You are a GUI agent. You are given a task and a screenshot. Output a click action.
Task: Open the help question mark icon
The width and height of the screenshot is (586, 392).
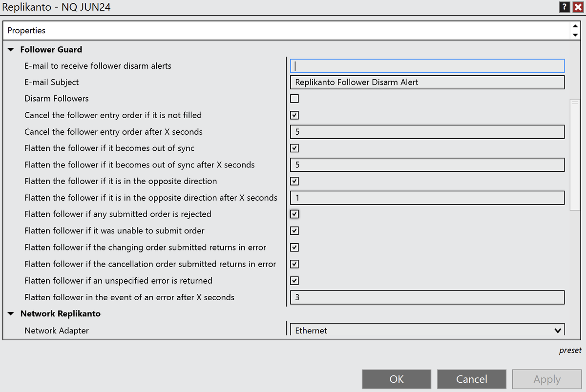tap(565, 7)
